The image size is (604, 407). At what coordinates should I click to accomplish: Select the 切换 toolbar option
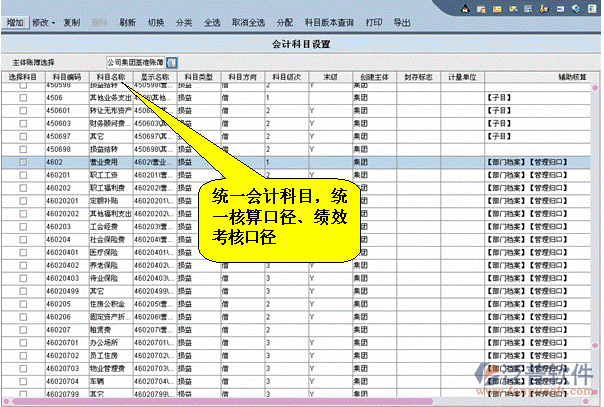[x=155, y=21]
